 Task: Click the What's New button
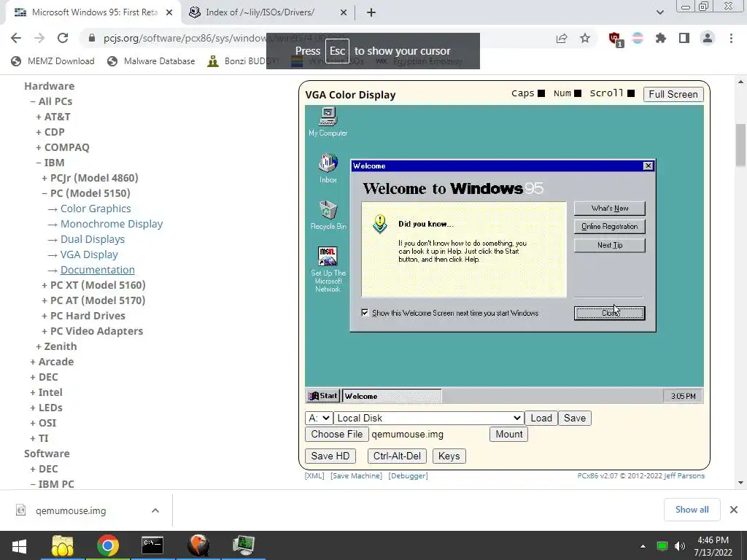point(610,208)
